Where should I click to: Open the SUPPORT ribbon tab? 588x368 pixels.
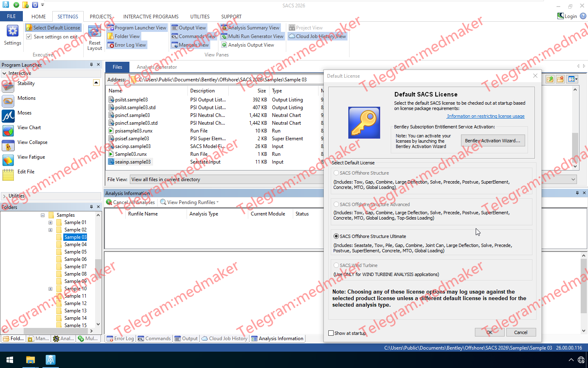[232, 17]
